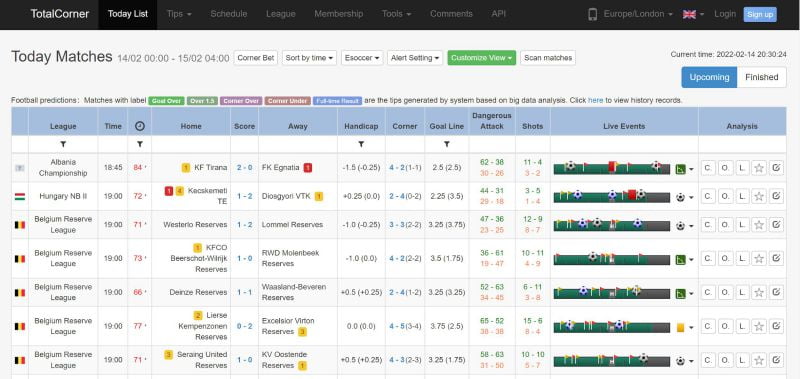Open edit note icon for Seraing United match
Viewport: 800px width, 379px height.
tap(776, 360)
